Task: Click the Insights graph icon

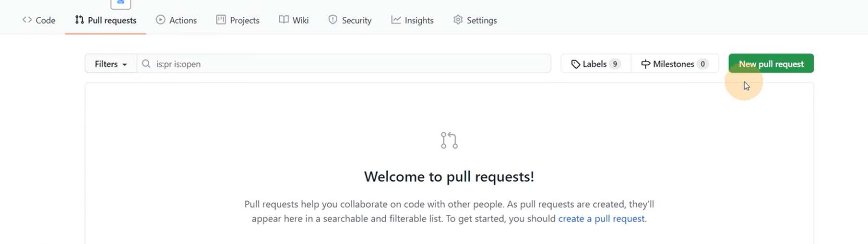Action: coord(396,20)
